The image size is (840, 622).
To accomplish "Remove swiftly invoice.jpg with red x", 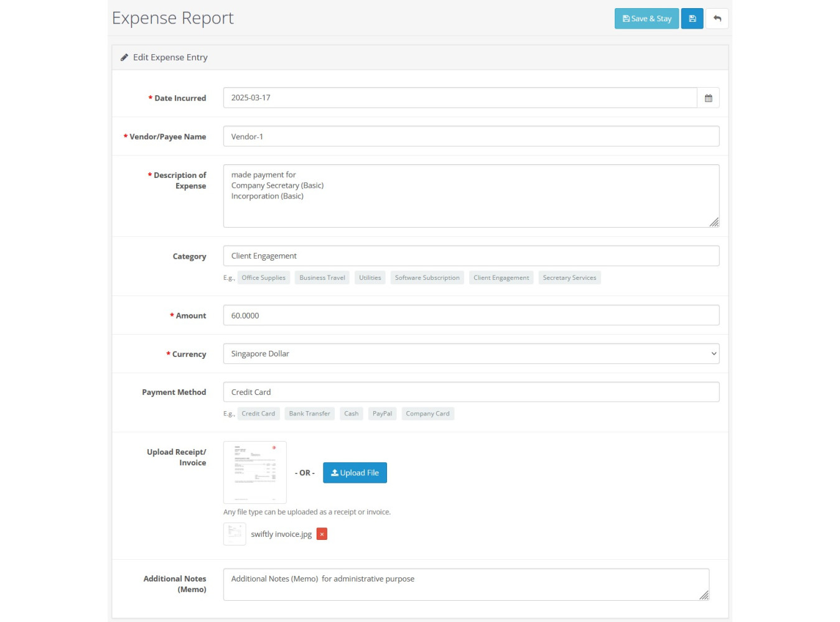I will coord(322,534).
